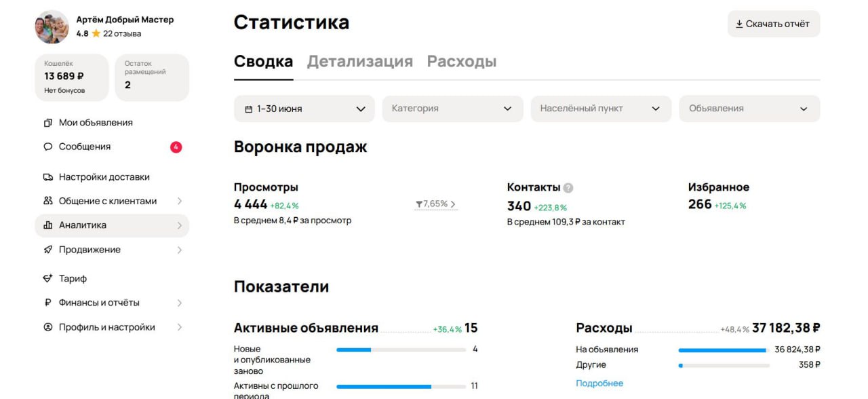The image size is (868, 399).
Task: Click the Сообщения speech bubble icon
Action: coord(47,147)
